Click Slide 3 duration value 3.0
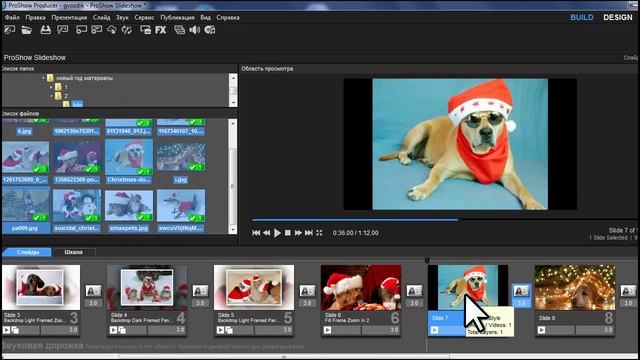 click(x=73, y=330)
